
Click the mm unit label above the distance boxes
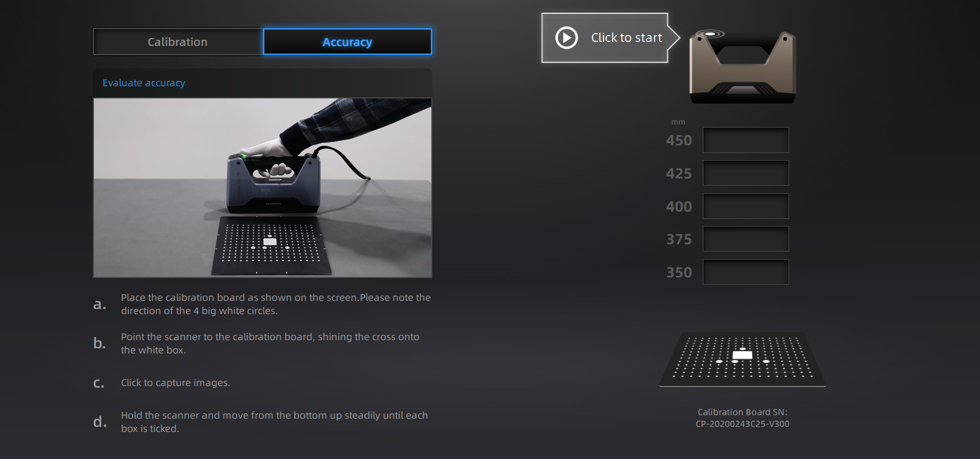(679, 122)
